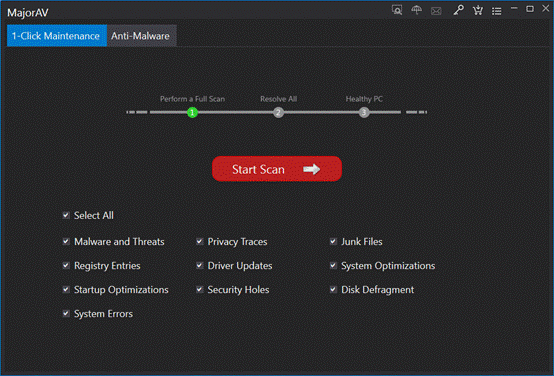Minimize the MajorAV window

pos(514,8)
